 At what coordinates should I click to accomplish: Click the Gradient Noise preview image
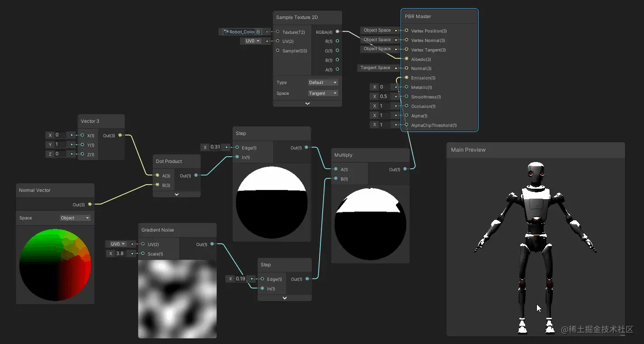[177, 300]
